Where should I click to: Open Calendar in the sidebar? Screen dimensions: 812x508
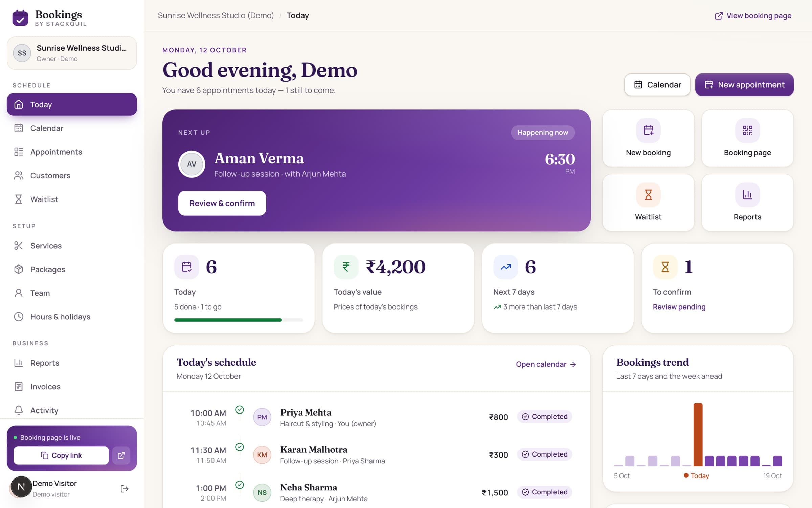pyautogui.click(x=72, y=128)
